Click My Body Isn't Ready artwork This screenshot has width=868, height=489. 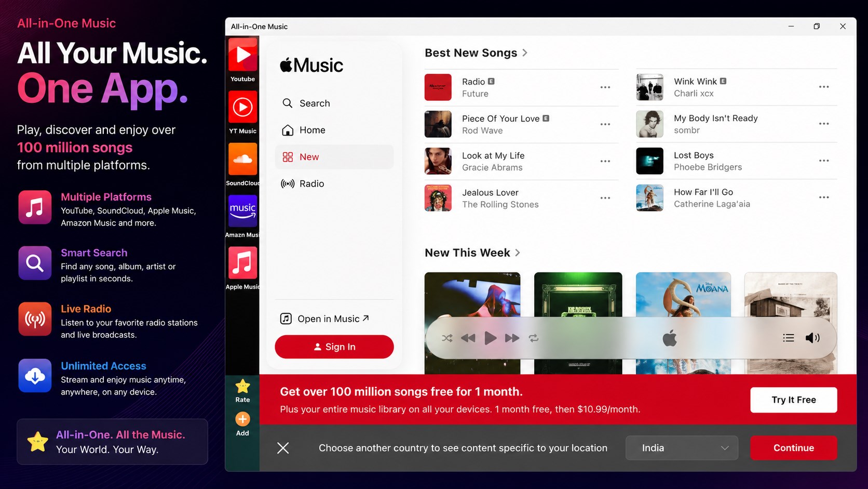point(650,124)
